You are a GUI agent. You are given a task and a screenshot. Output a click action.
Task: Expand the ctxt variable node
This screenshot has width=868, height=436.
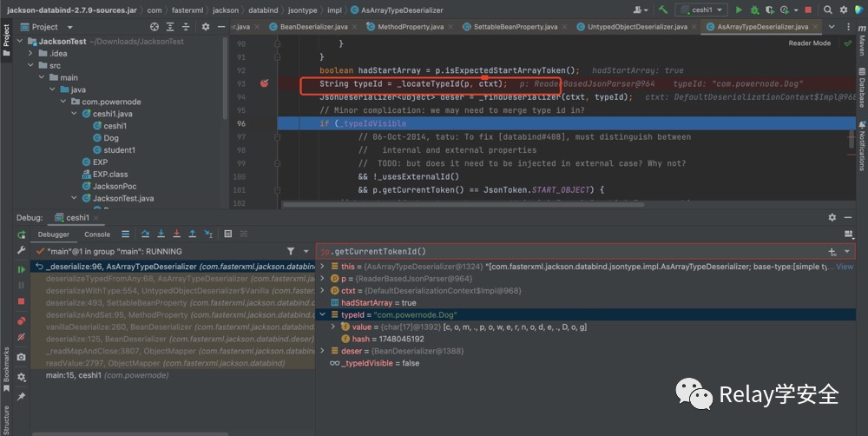click(323, 290)
